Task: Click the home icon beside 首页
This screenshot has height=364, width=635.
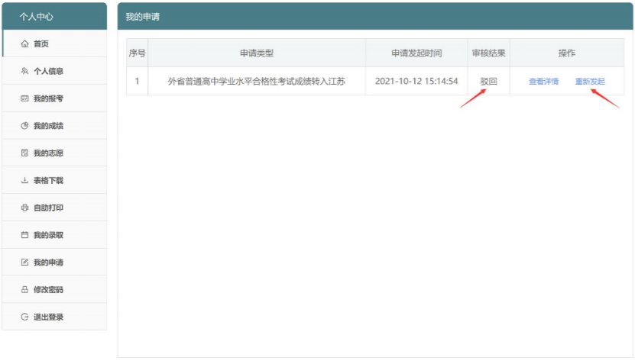Action: pos(24,43)
